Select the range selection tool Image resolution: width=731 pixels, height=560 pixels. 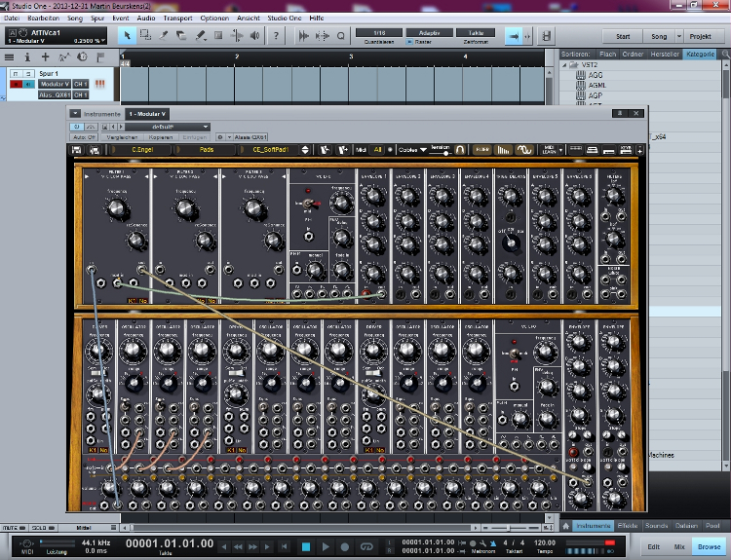tap(145, 35)
